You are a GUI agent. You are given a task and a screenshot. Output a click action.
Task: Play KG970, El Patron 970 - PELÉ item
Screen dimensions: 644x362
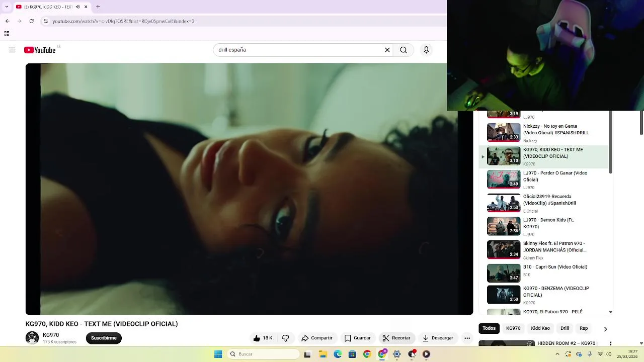(543, 312)
